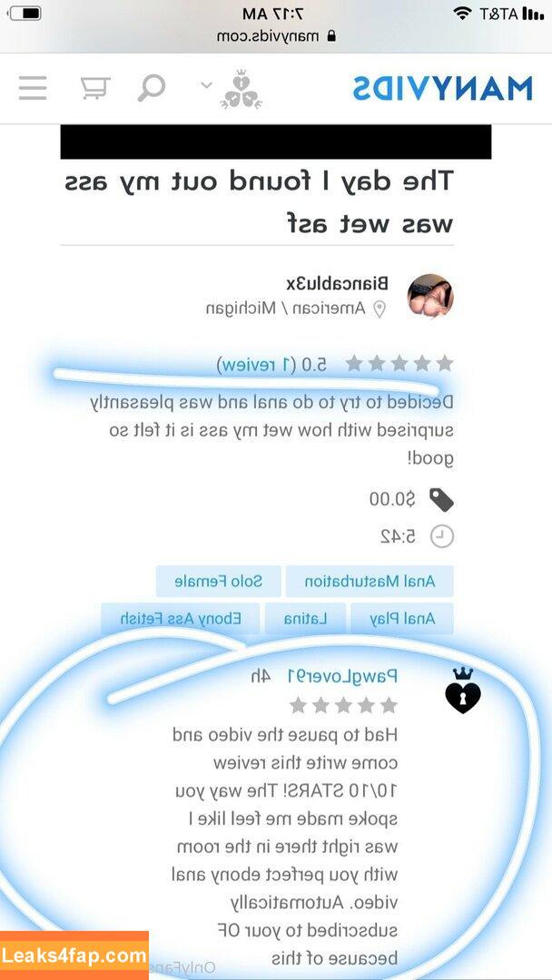552x980 pixels.
Task: Open the shopping cart icon
Action: coord(95,88)
